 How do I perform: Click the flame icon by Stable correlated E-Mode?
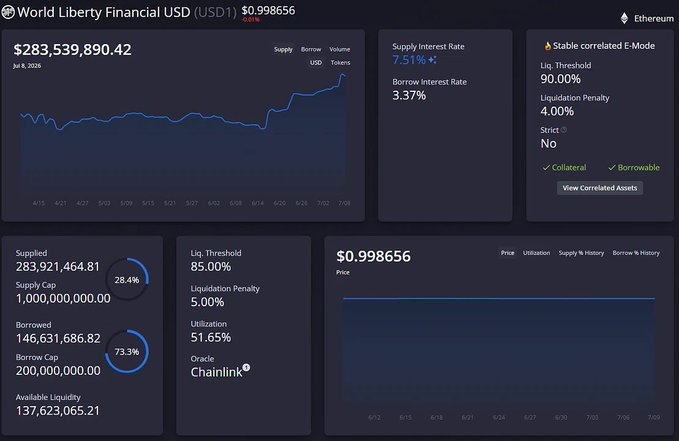pyautogui.click(x=548, y=46)
